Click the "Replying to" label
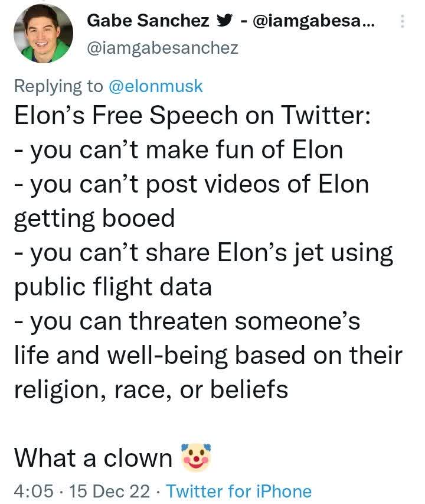The width and height of the screenshot is (425, 504). coord(58,86)
